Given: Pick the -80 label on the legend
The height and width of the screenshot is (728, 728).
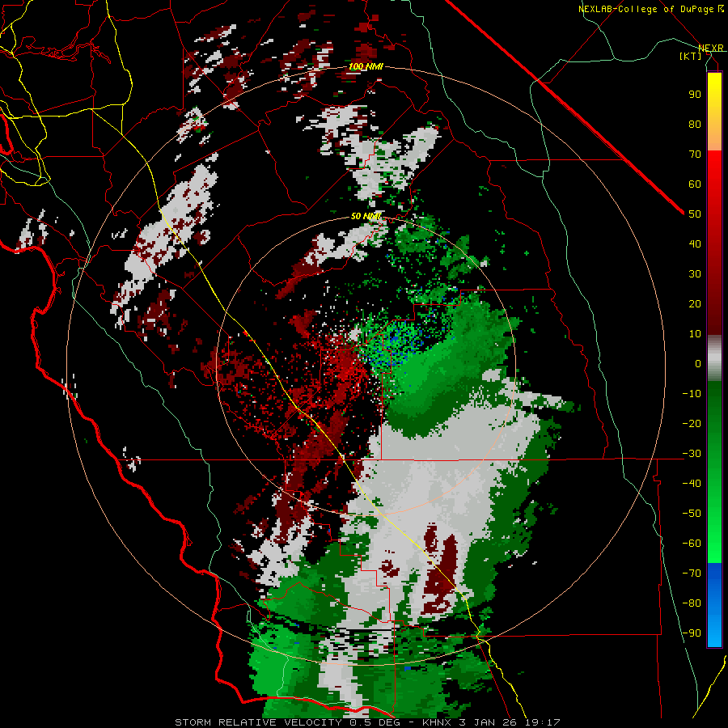Looking at the screenshot, I should tap(692, 603).
